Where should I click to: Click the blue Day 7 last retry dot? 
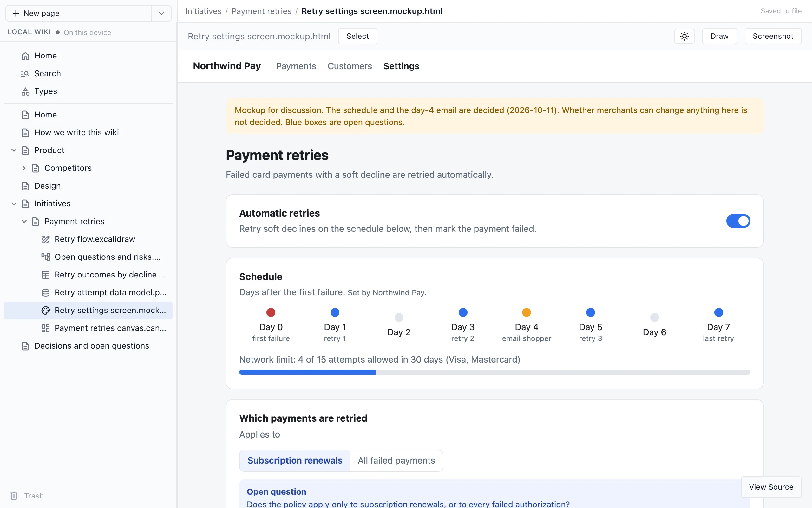[718, 312]
